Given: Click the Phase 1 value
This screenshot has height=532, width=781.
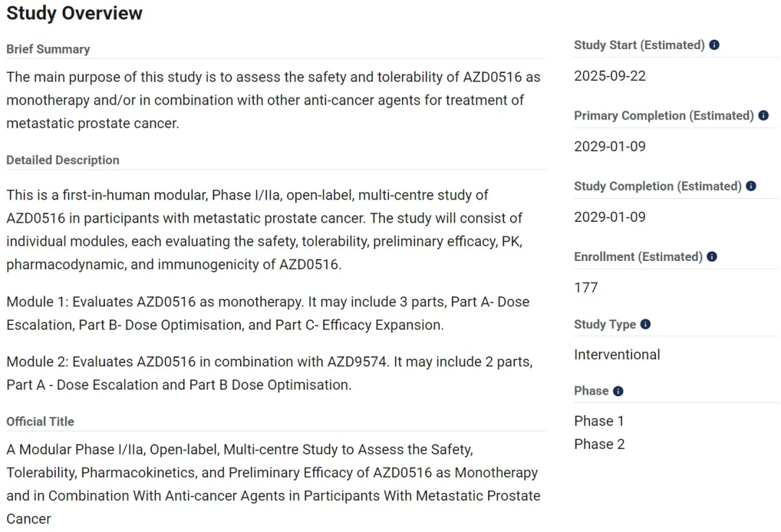Looking at the screenshot, I should (599, 421).
